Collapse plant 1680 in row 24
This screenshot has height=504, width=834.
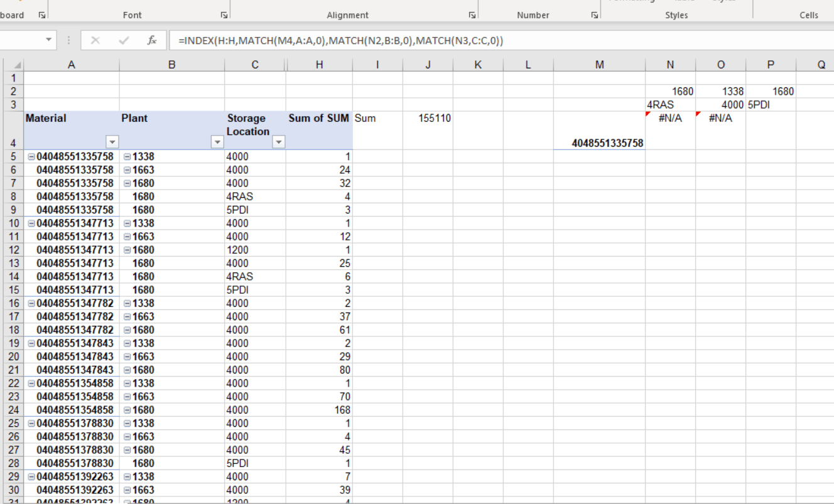tap(127, 410)
